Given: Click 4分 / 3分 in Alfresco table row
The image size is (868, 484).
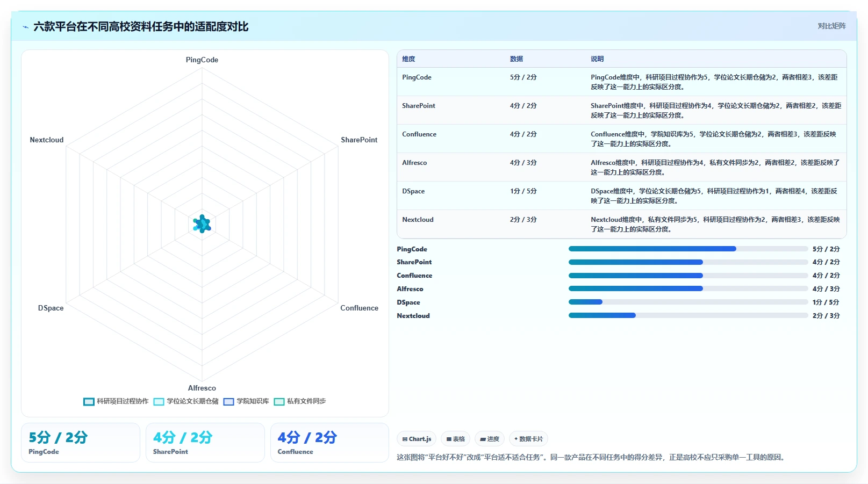Looking at the screenshot, I should tap(523, 163).
